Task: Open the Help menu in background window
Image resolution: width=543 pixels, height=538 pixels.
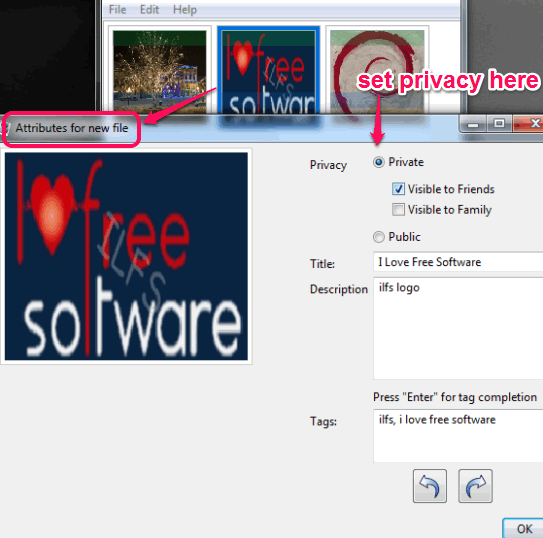Action: [x=185, y=10]
